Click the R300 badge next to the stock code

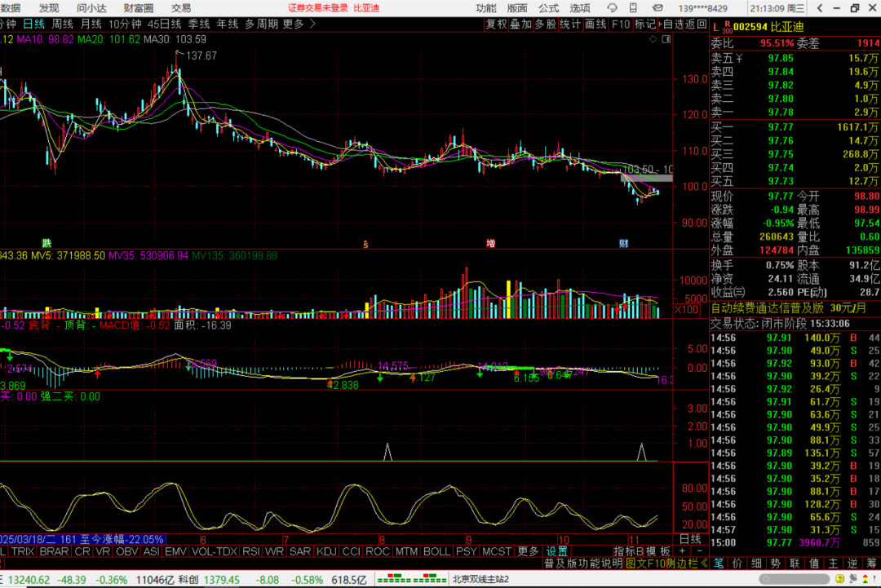tap(728, 26)
